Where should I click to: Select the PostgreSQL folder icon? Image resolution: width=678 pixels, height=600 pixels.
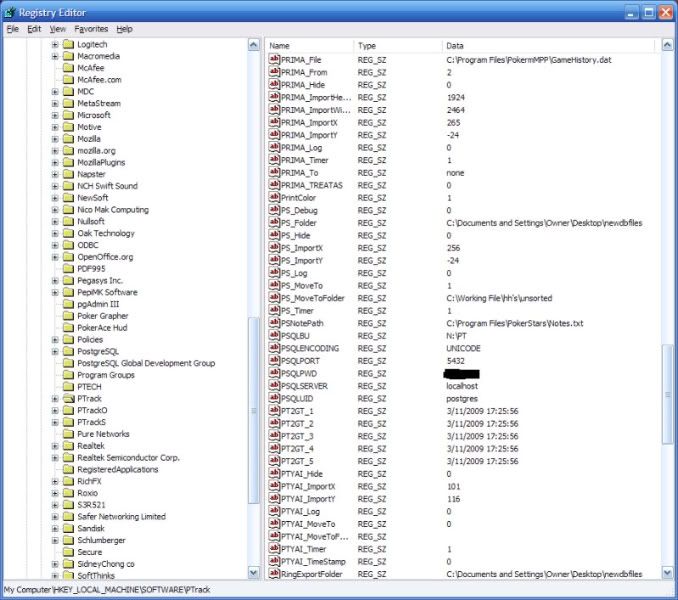(x=68, y=352)
